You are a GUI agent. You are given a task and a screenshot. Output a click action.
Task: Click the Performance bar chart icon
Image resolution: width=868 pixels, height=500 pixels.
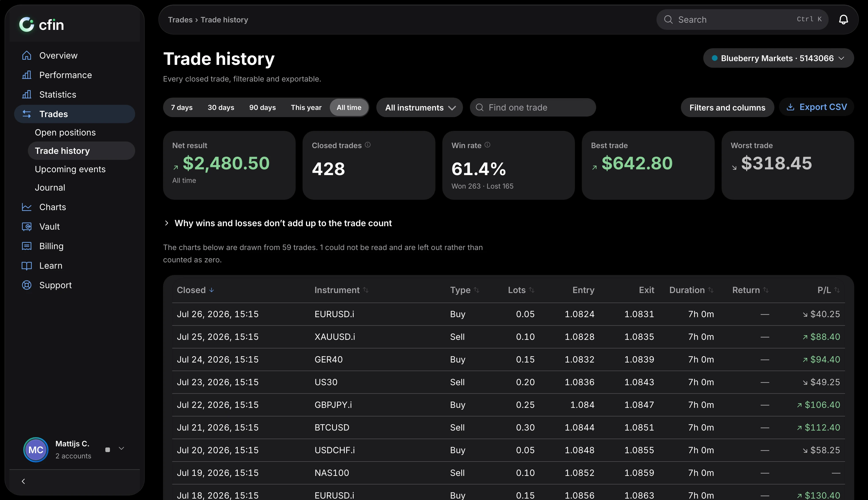pyautogui.click(x=26, y=75)
